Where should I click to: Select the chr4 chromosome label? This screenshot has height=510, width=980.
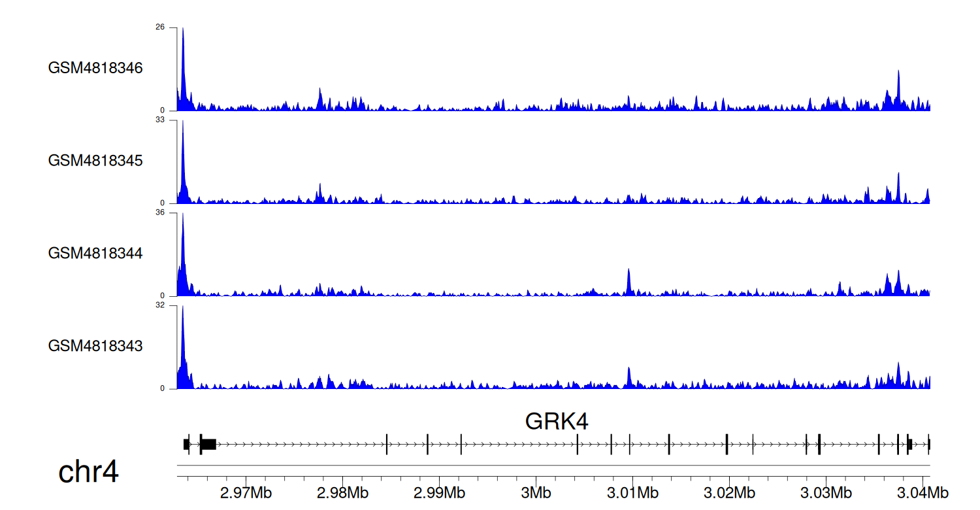click(88, 472)
